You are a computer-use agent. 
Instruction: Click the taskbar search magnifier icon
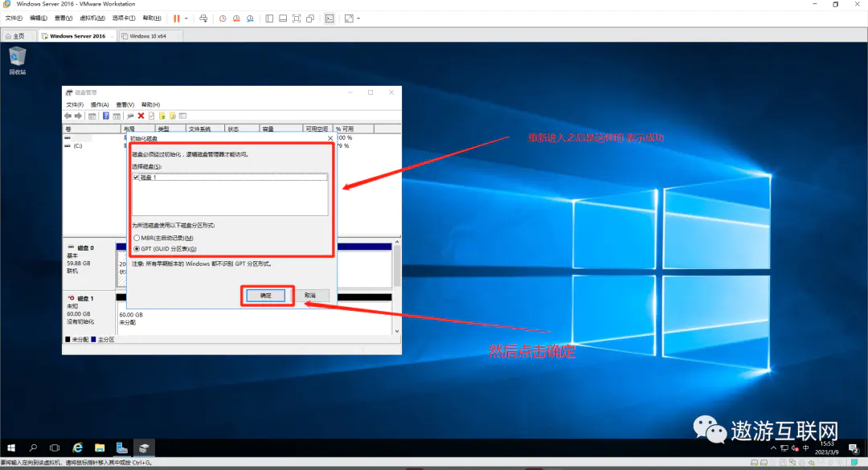[33, 448]
